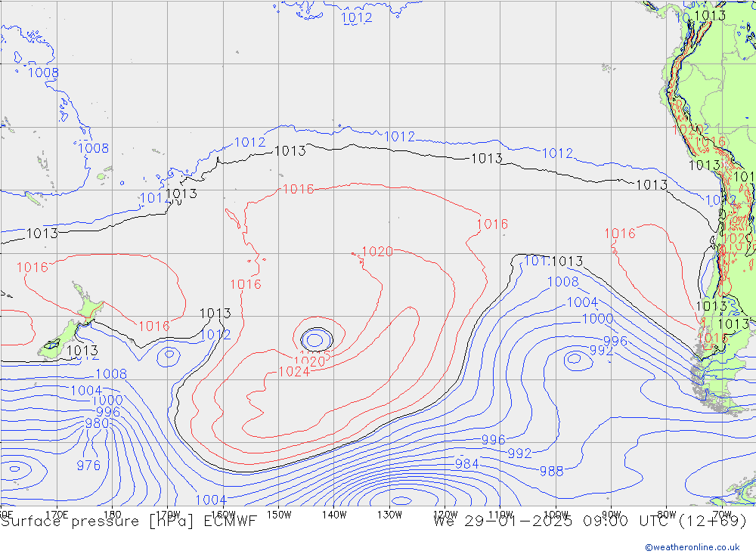Select the 980 isobar value label
Viewport: 756px width, 554px height.
tap(97, 423)
